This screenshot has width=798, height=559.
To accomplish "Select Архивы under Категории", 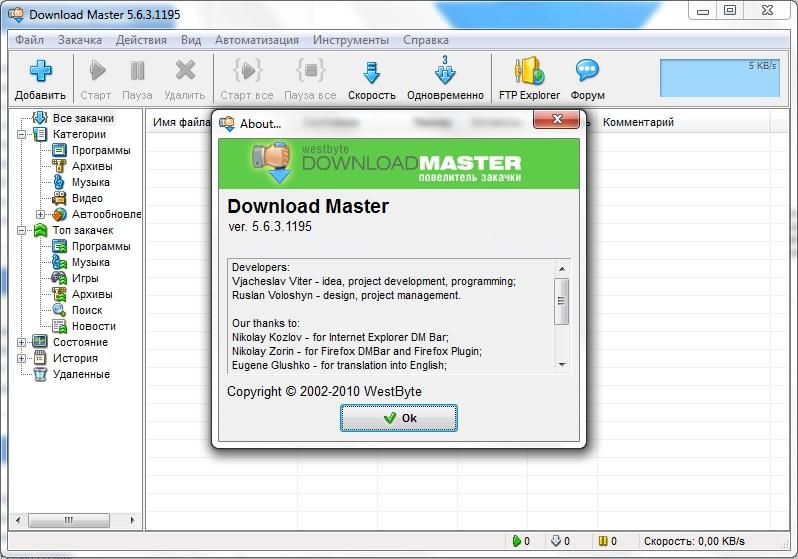I will point(92,166).
